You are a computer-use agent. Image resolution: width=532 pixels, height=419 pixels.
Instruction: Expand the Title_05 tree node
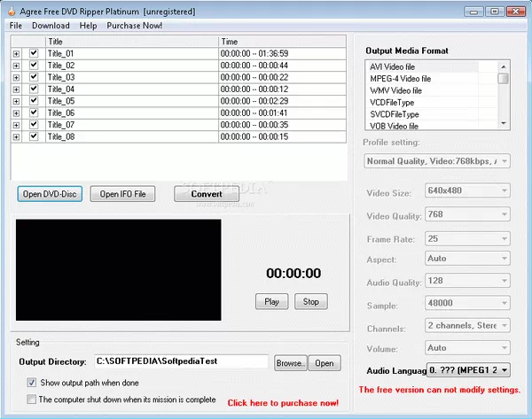click(16, 101)
